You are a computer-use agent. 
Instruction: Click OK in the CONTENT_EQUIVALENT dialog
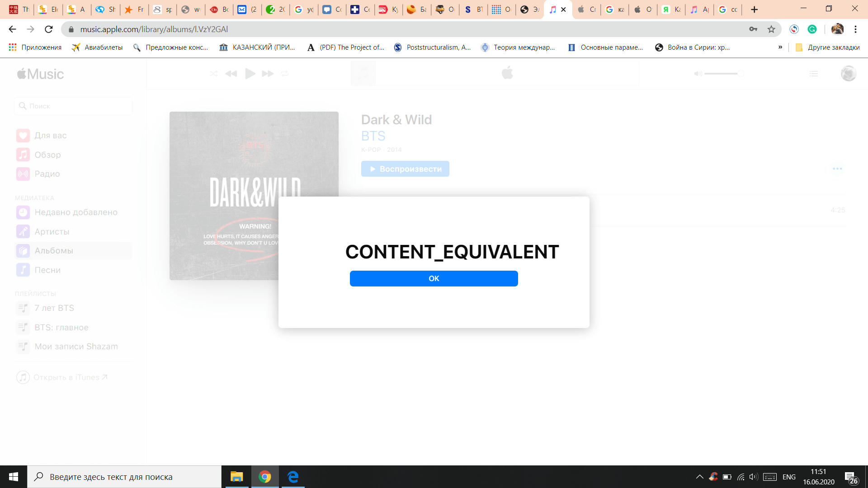coord(434,278)
